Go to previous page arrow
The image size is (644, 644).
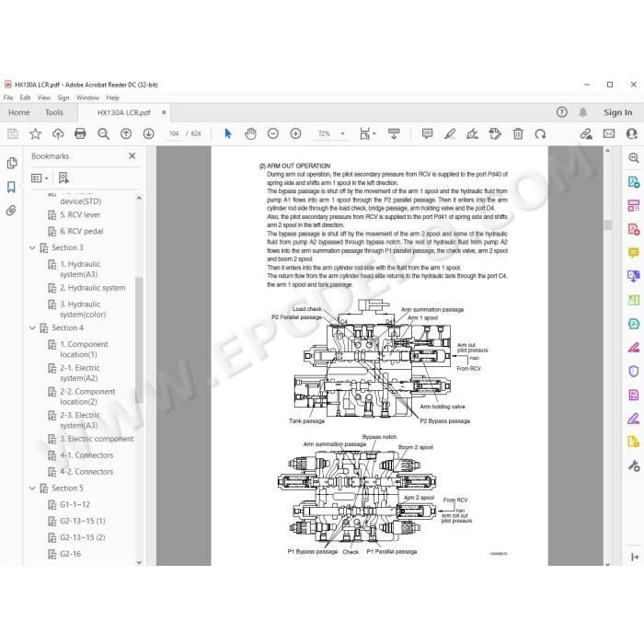[126, 133]
